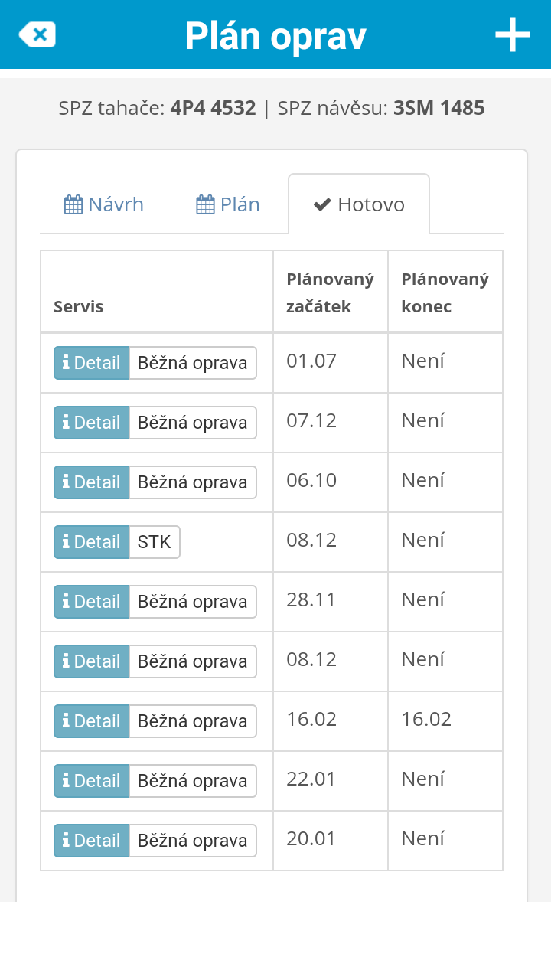Click the checkmark icon on Hotovo tab

tap(322, 204)
